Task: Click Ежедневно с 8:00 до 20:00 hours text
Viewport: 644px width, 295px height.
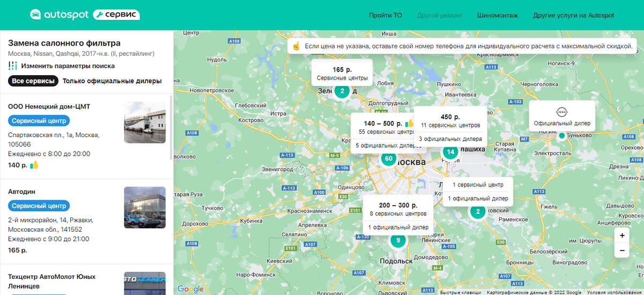Action: (49, 154)
